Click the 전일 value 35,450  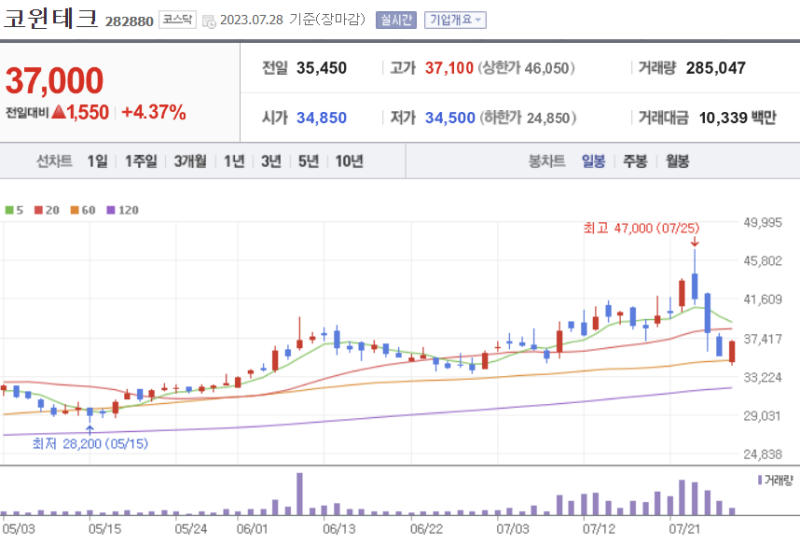coord(321,68)
